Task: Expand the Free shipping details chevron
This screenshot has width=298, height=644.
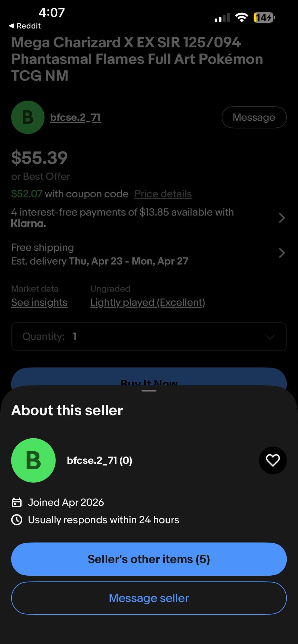Action: point(281,253)
